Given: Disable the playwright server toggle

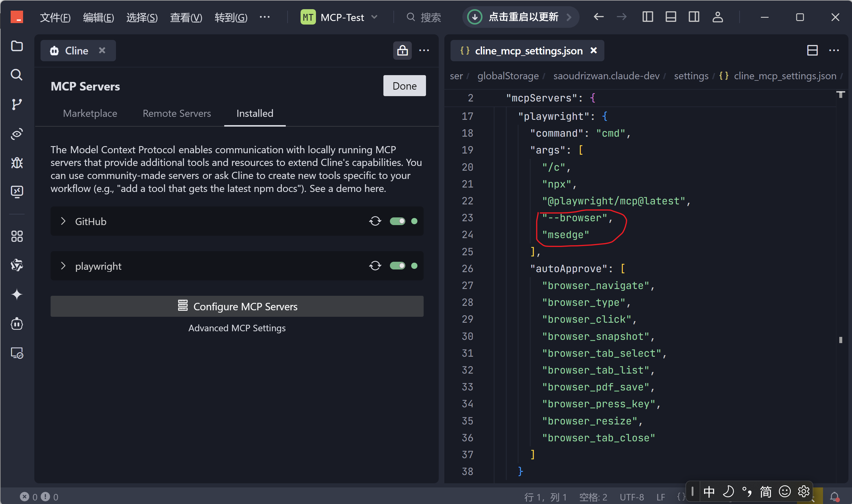Looking at the screenshot, I should tap(397, 266).
